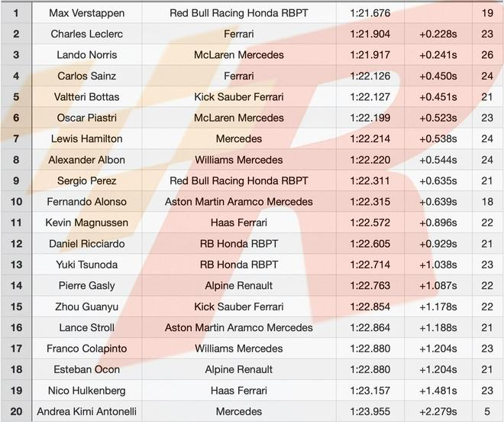Select the 1:22.572 lap time
Viewport: 504px width, 422px height.
point(370,222)
